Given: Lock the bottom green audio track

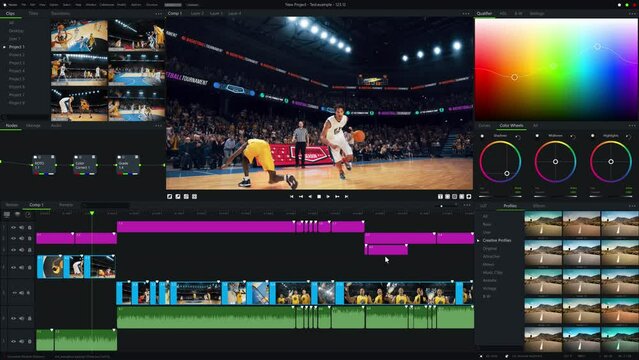Looking at the screenshot, I should (29, 341).
